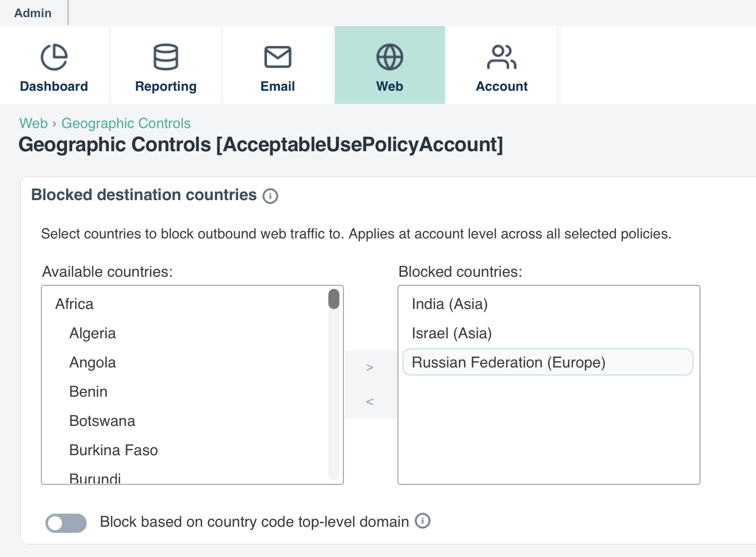Open the Dashboard tab label
Image resolution: width=756 pixels, height=557 pixels.
(x=54, y=86)
